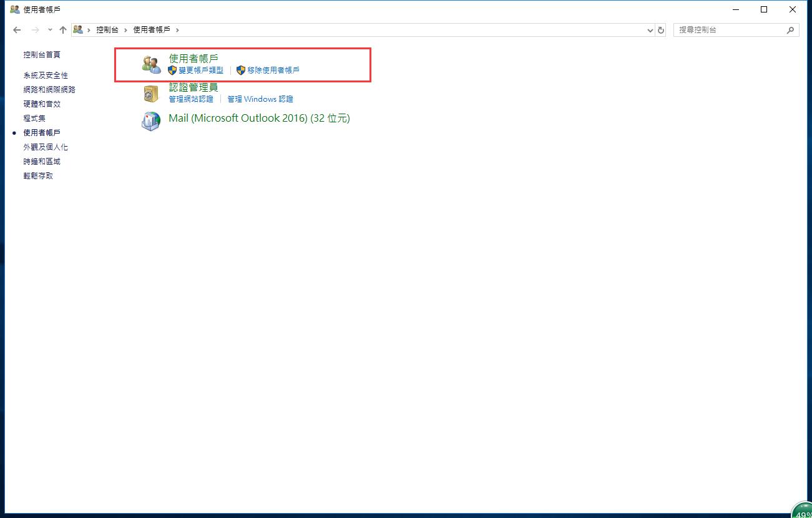Open 管理網站認證 link

point(191,99)
